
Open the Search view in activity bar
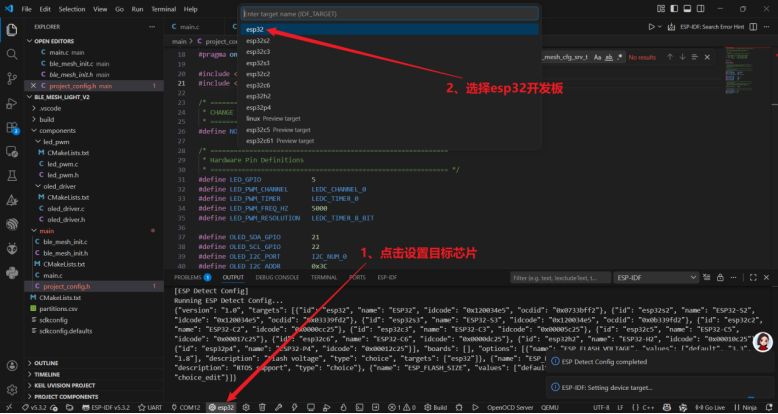[12, 54]
